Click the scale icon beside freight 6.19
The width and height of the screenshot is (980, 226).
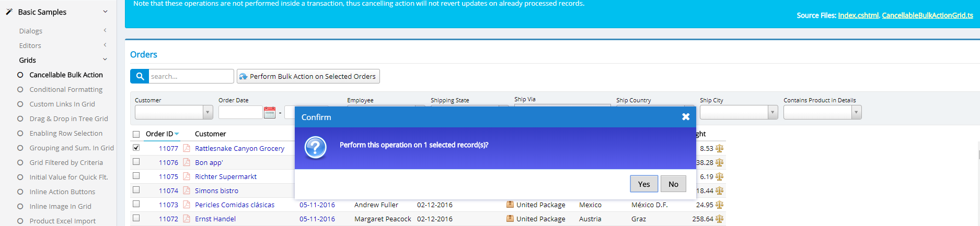click(720, 176)
